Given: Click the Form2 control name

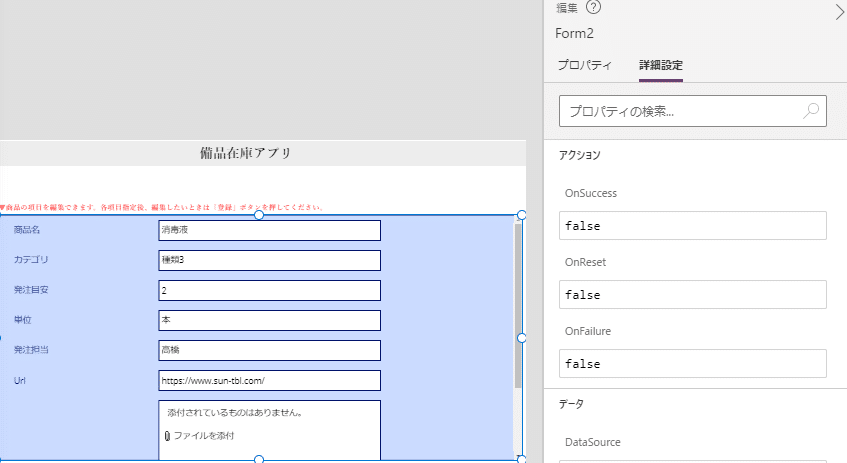Looking at the screenshot, I should 574,33.
